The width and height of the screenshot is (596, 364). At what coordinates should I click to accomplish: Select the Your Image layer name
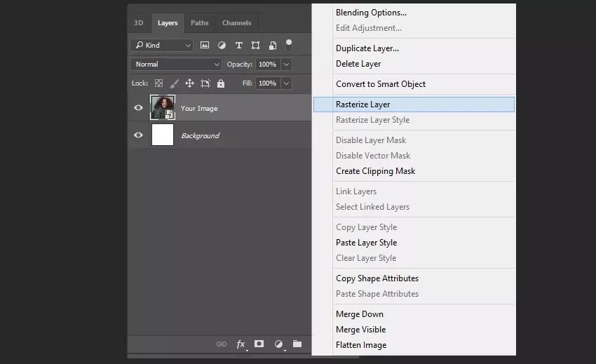pyautogui.click(x=199, y=109)
